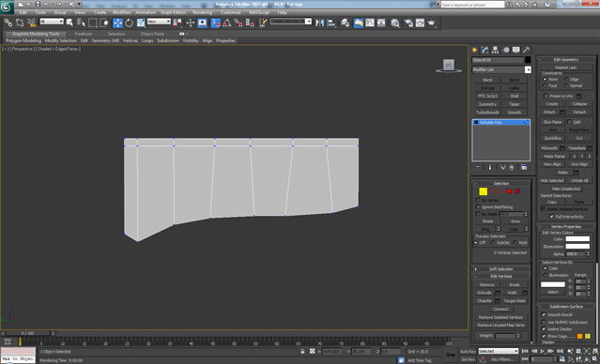This screenshot has height=364, width=600.
Task: Open the Modifiers menu
Action: pos(122,12)
